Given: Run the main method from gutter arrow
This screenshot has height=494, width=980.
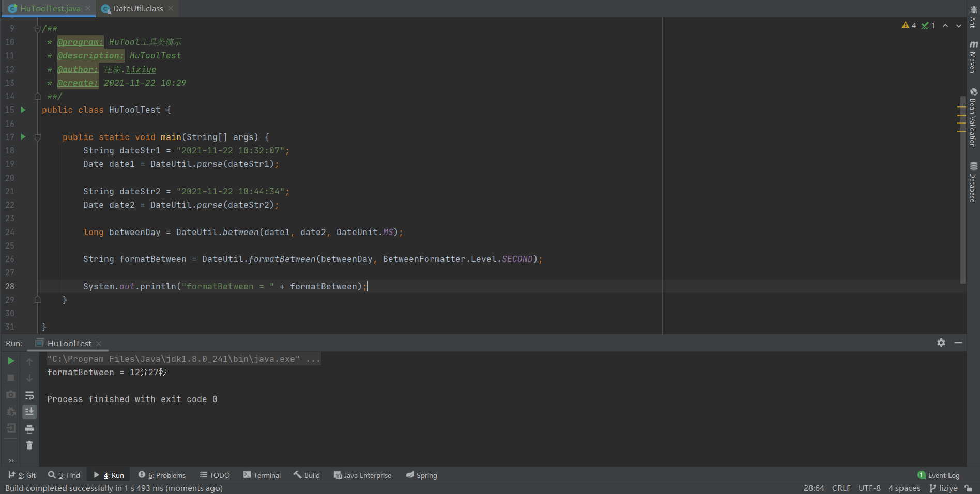Looking at the screenshot, I should [23, 137].
